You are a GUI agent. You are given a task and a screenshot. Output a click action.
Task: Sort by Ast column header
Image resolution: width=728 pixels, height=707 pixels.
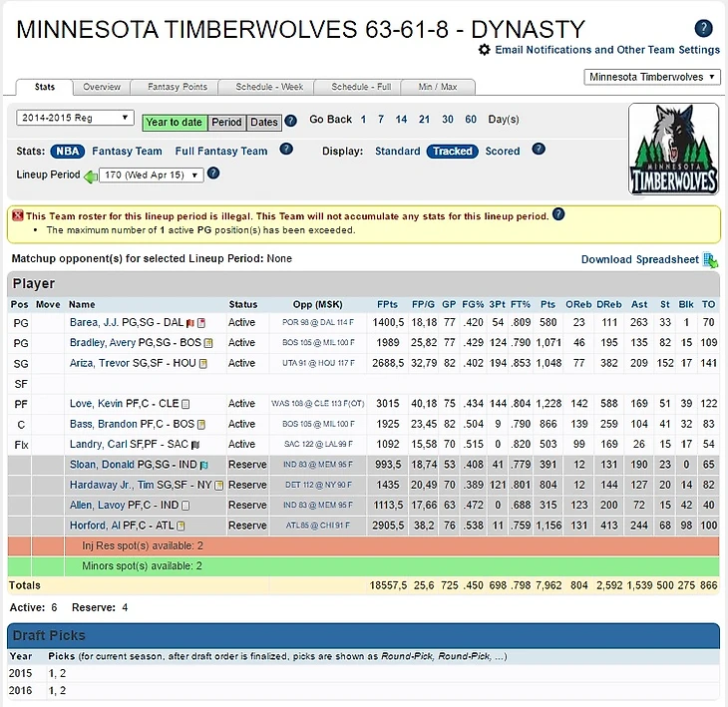tap(639, 304)
